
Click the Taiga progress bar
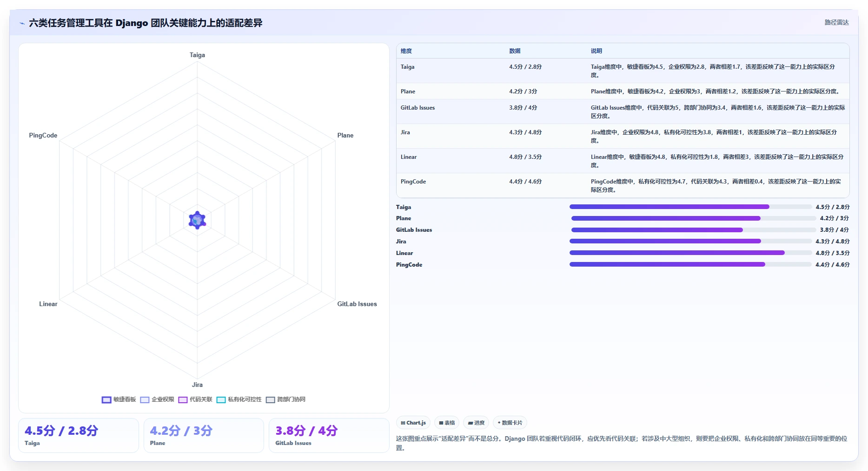click(690, 207)
